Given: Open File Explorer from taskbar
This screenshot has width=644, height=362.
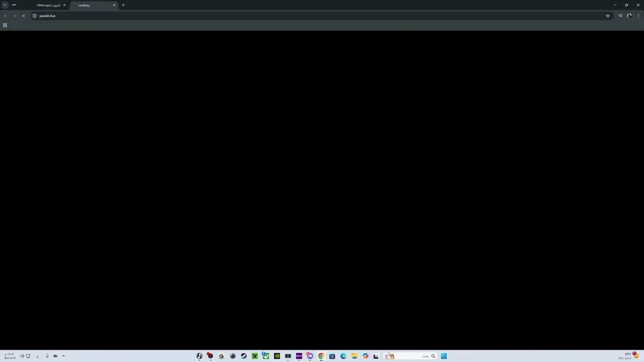Looking at the screenshot, I should [354, 356].
